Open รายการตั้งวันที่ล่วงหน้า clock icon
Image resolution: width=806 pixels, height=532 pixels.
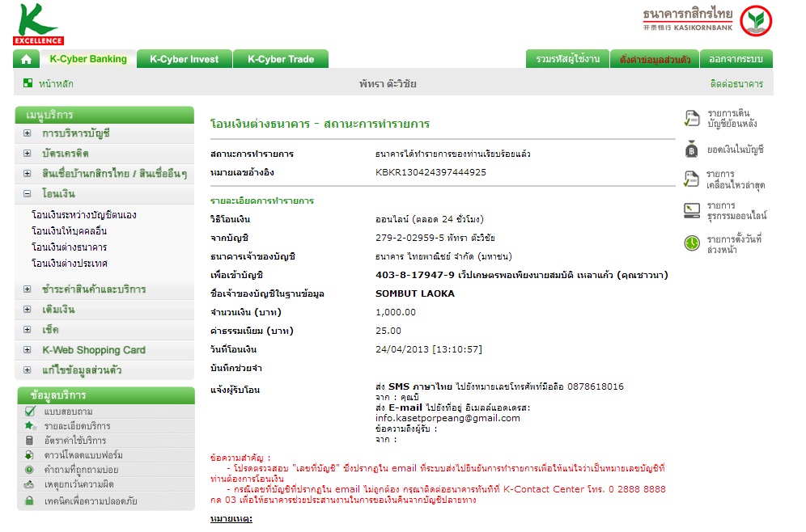point(692,243)
